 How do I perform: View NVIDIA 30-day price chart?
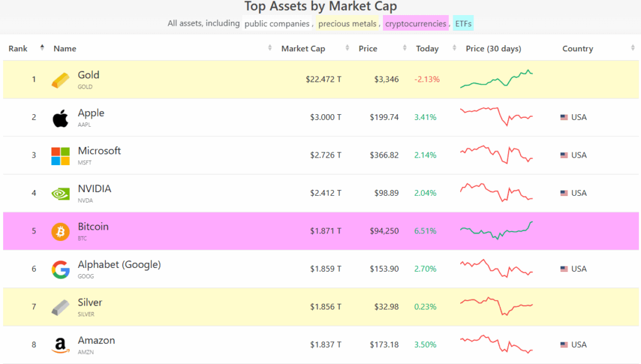pos(496,193)
